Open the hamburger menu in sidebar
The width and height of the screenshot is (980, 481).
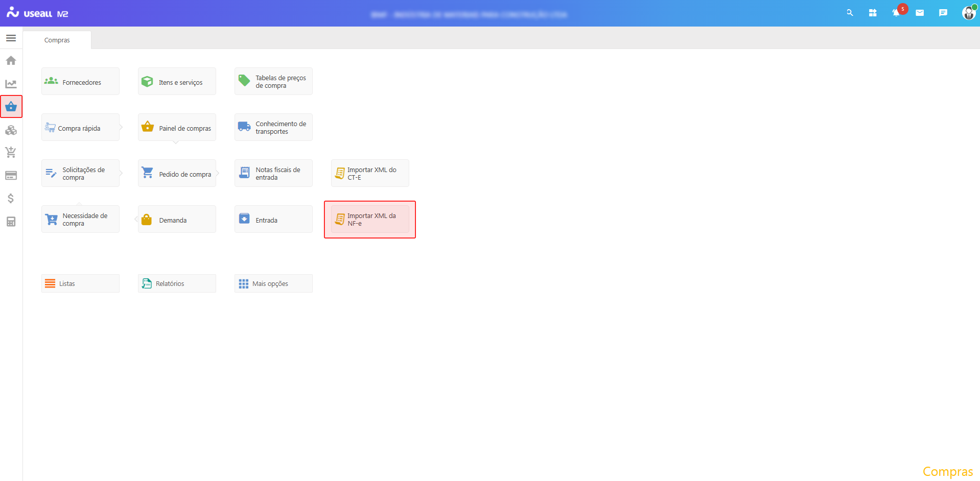pos(11,38)
